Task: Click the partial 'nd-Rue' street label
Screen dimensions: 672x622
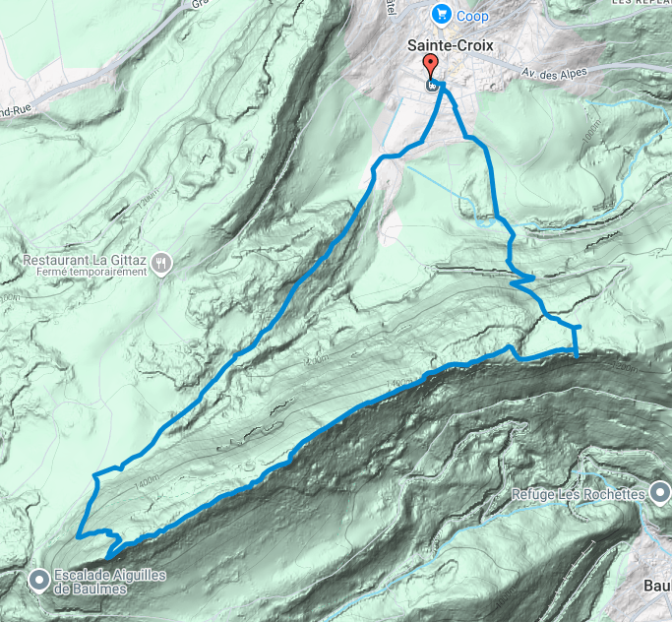Action: click(16, 111)
